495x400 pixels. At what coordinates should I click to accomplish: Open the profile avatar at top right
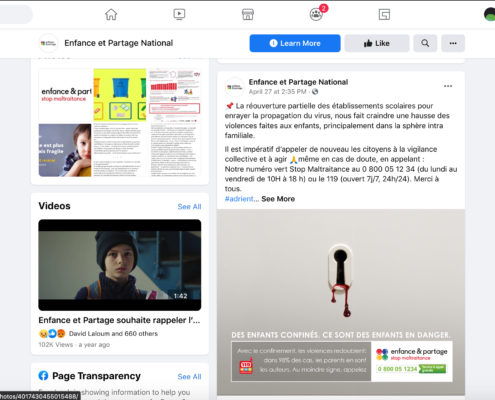point(490,14)
